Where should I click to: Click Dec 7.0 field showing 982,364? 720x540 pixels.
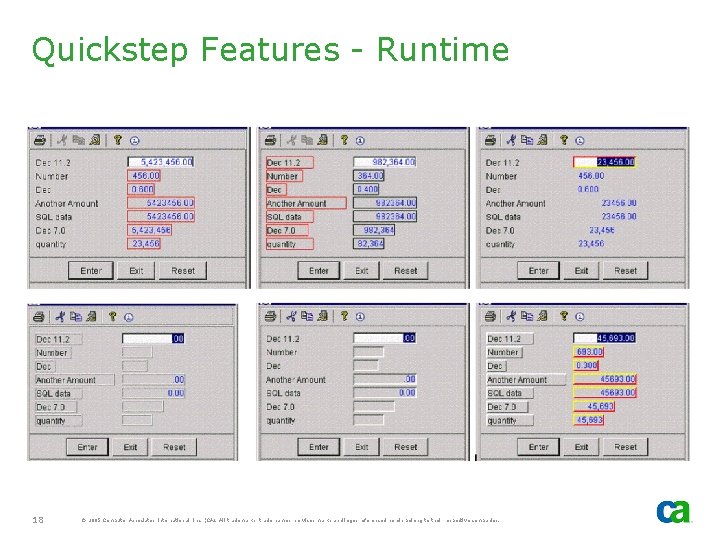[374, 230]
